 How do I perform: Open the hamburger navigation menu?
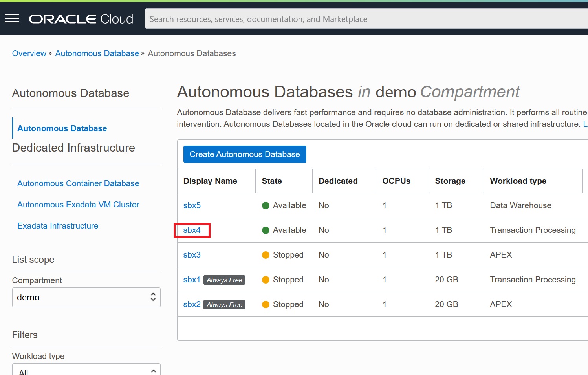coord(12,18)
